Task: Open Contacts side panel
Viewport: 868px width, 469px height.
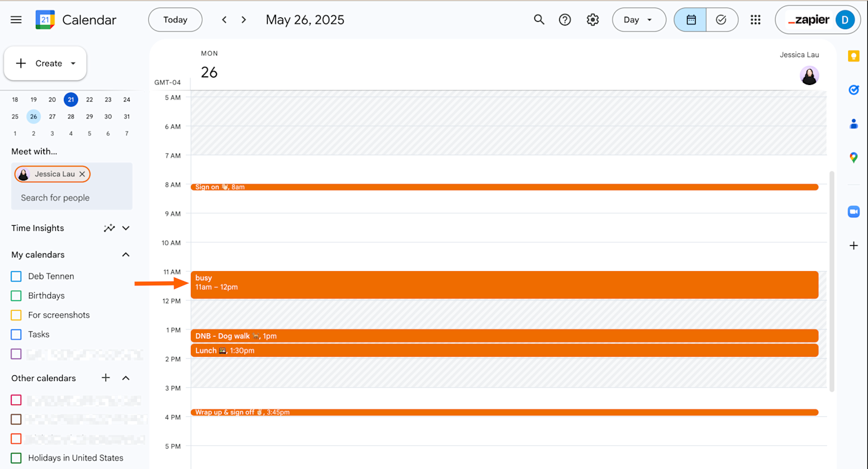Action: point(854,124)
